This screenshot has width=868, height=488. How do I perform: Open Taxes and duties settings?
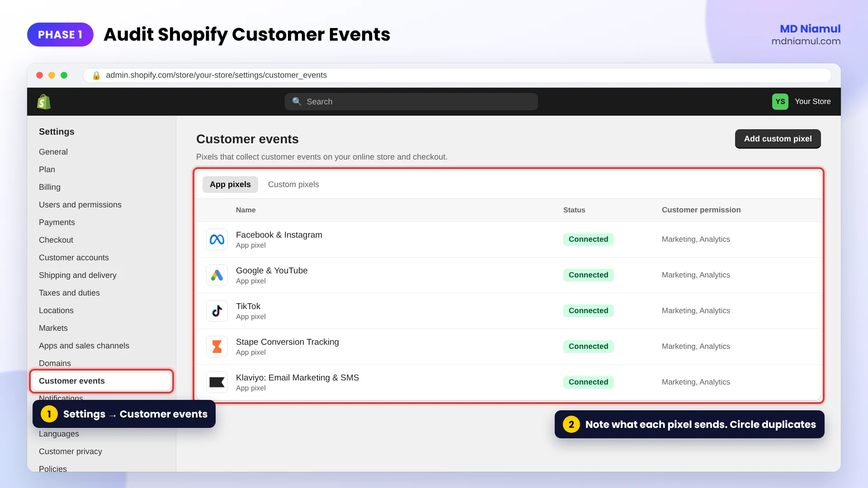[x=69, y=293]
